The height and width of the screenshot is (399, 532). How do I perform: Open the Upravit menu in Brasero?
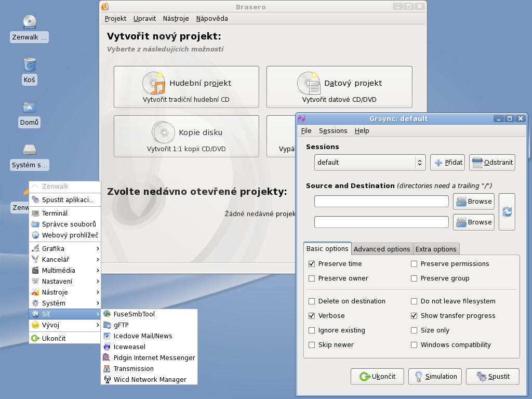(x=144, y=19)
